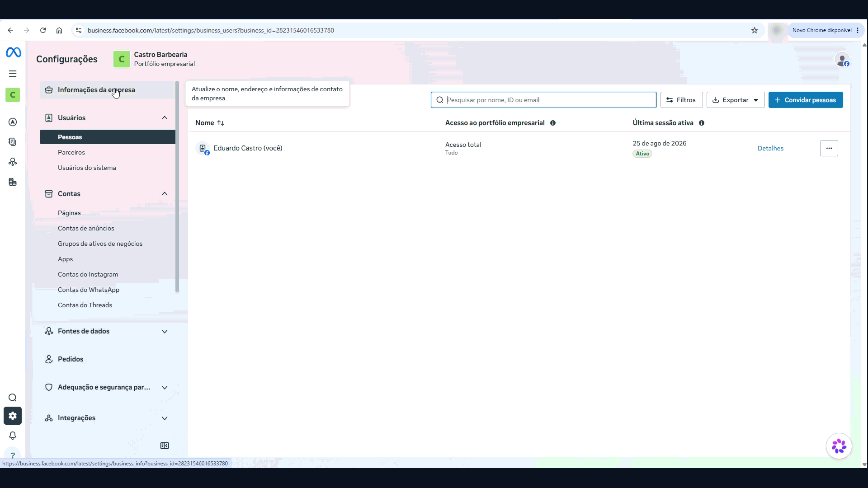Click the Meta AI assistant floating icon
This screenshot has height=488, width=868.
tap(839, 446)
